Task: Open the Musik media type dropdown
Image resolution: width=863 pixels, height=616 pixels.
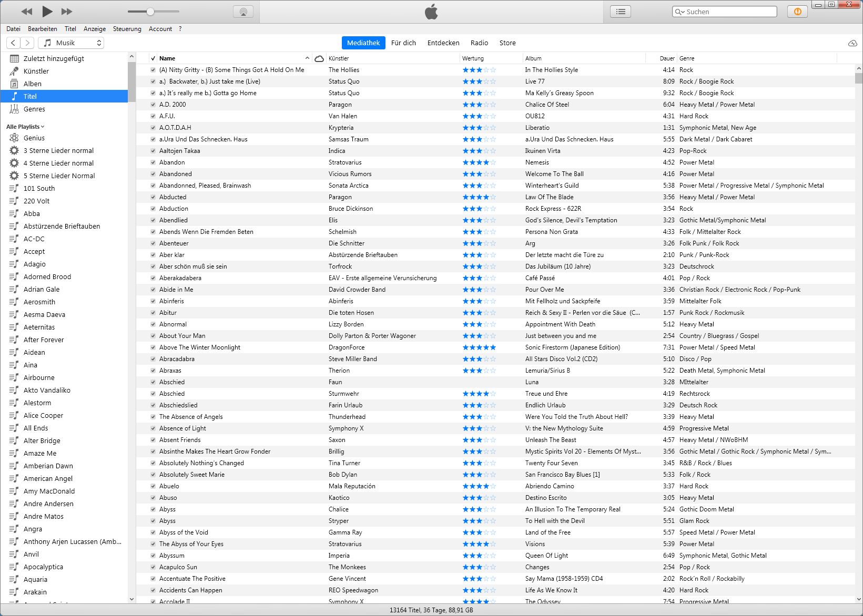Action: click(71, 43)
